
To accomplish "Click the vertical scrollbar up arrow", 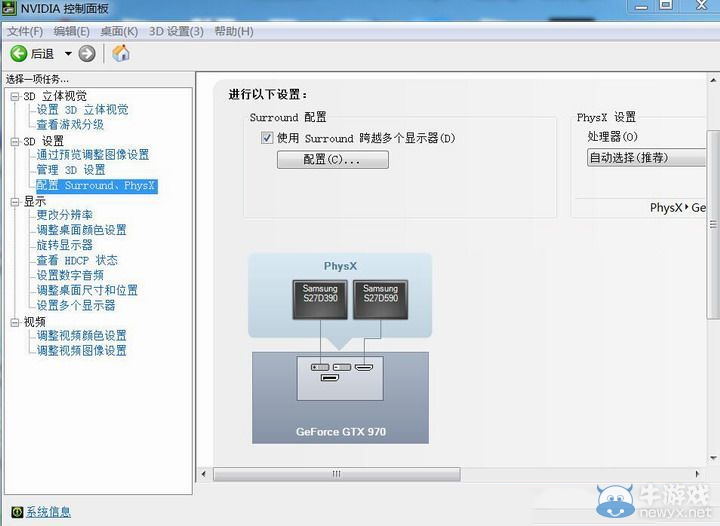I will 713,80.
